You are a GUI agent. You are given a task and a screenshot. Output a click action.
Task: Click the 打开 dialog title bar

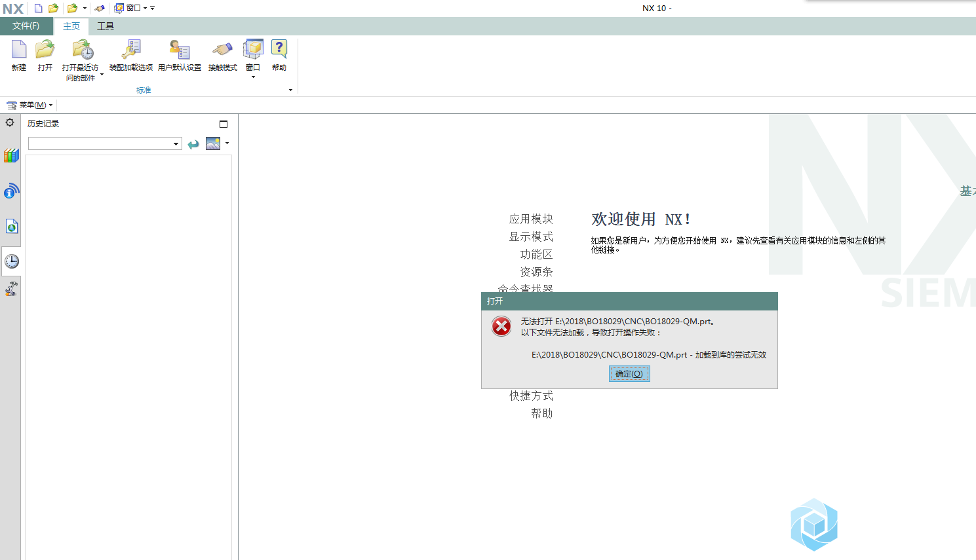[x=629, y=301]
